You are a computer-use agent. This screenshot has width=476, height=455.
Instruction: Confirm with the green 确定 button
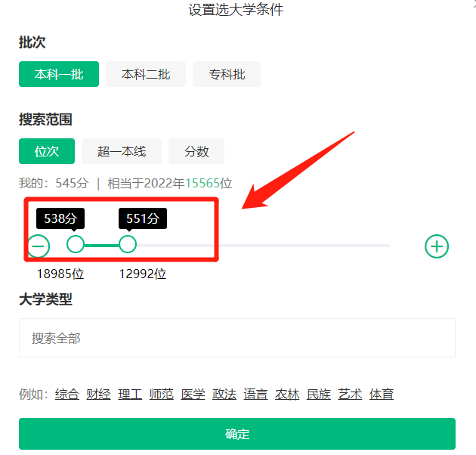coord(237,434)
